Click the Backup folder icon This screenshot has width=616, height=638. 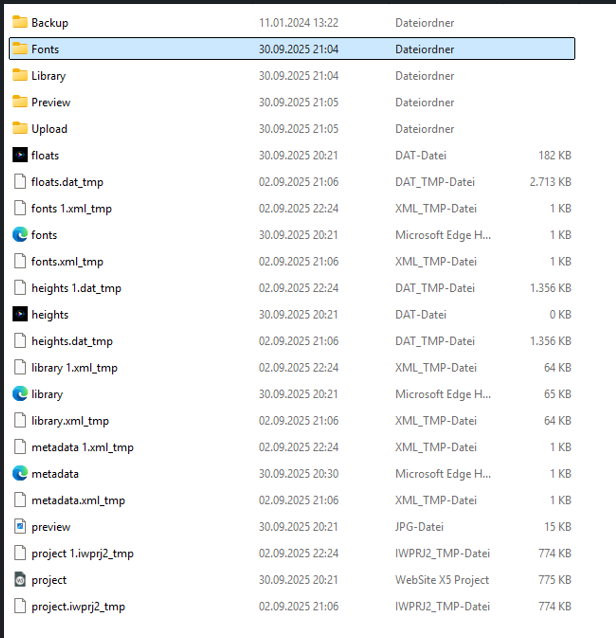click(x=20, y=22)
